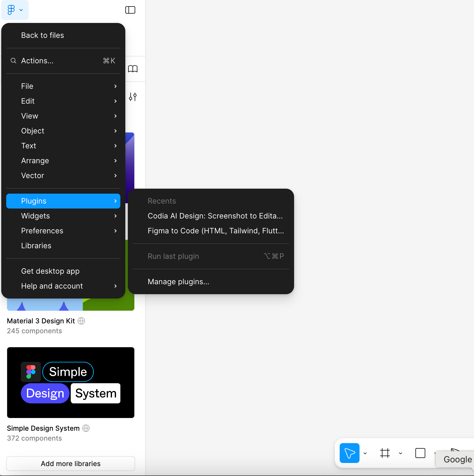Select the Move tool arrow
The width and height of the screenshot is (474, 476).
(350, 453)
